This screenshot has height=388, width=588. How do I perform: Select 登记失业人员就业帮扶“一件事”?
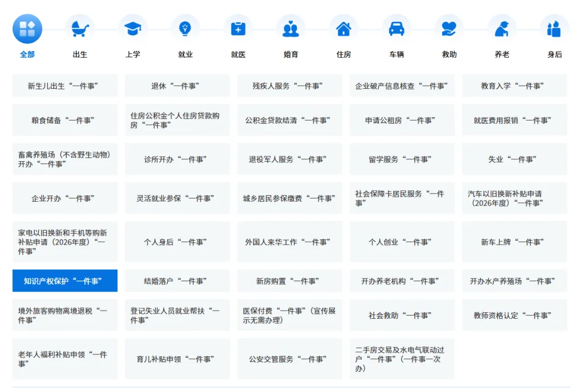[177, 315]
